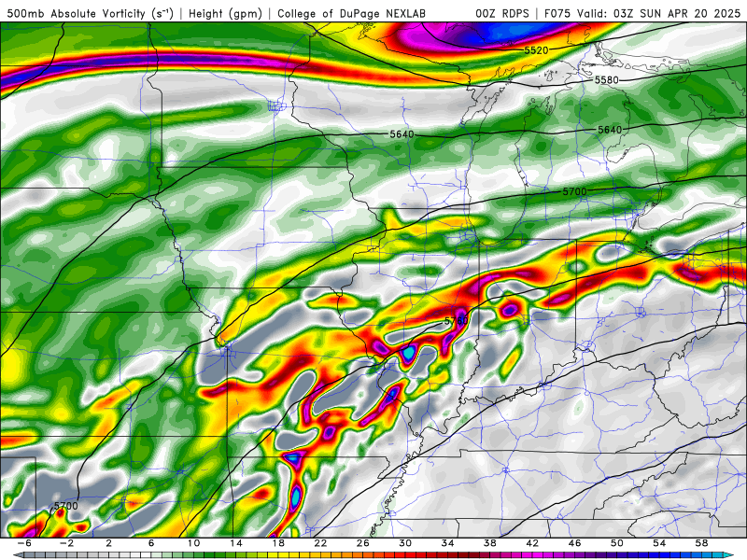Image resolution: width=747 pixels, height=560 pixels.
Task: Click the 2 value on the color scale
Action: pos(108,543)
